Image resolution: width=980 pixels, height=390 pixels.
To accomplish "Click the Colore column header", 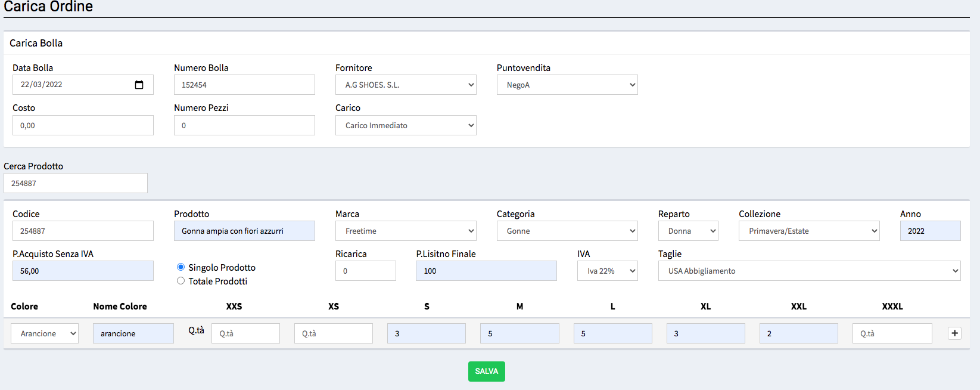I will (24, 307).
